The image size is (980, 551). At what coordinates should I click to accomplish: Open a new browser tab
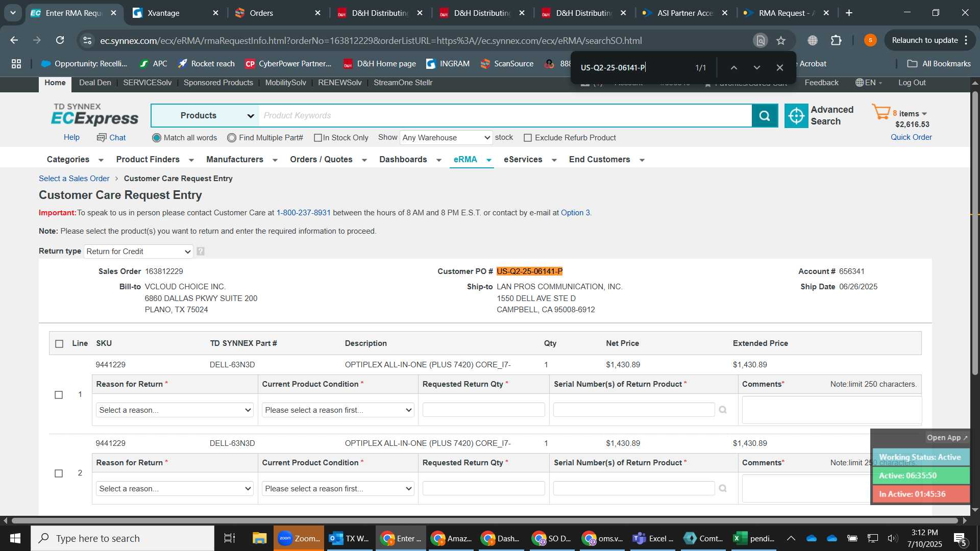849,13
